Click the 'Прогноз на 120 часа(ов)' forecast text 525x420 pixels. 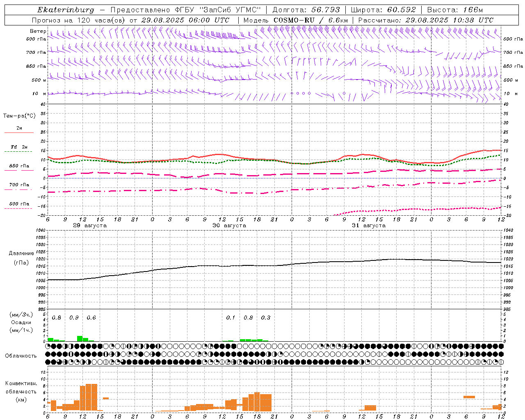pos(79,20)
